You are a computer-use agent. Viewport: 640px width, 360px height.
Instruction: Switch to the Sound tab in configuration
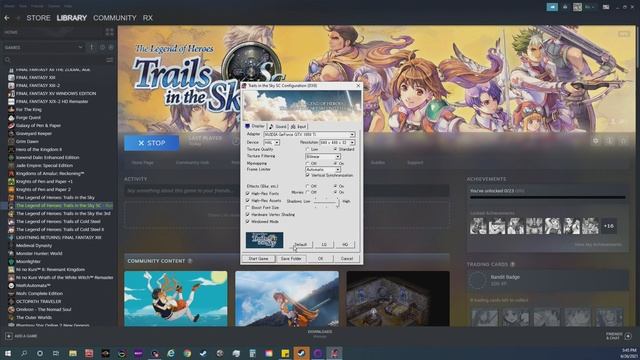point(278,127)
